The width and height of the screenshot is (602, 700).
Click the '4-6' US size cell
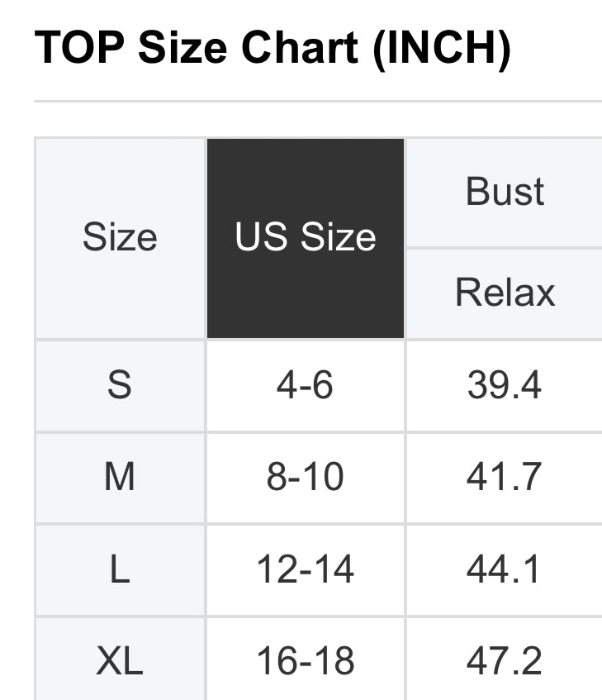coord(306,385)
